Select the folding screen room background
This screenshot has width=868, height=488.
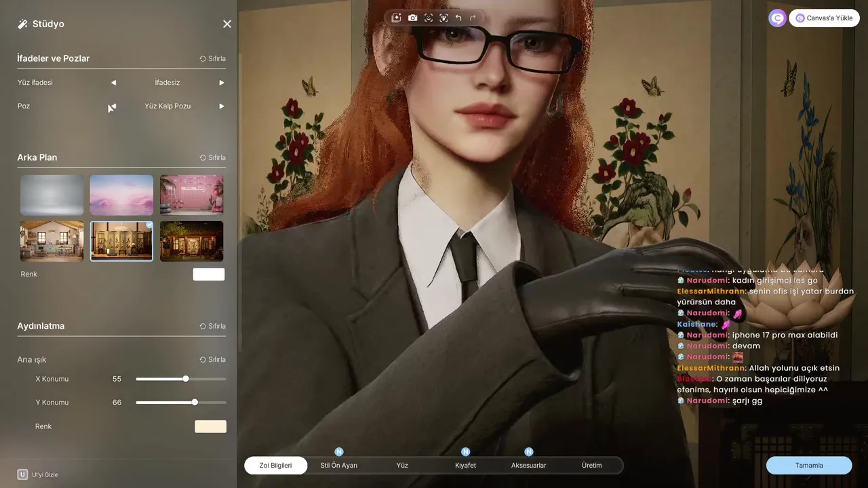(x=122, y=241)
